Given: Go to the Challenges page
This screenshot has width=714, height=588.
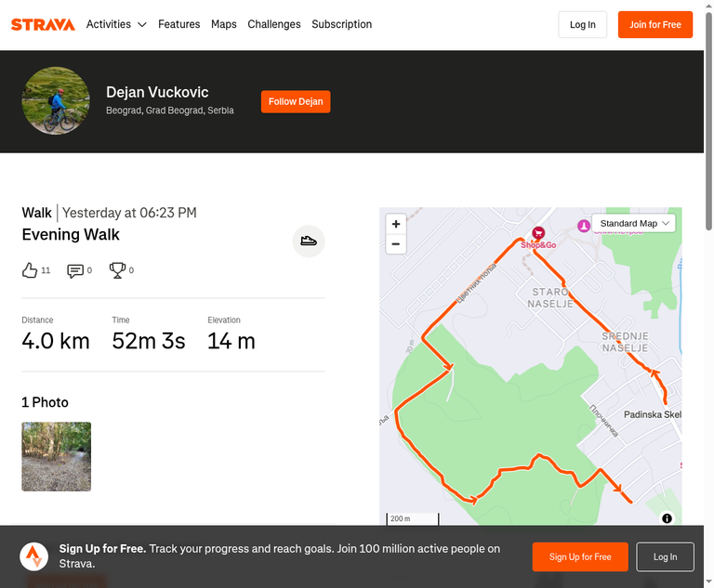Looking at the screenshot, I should tap(274, 24).
